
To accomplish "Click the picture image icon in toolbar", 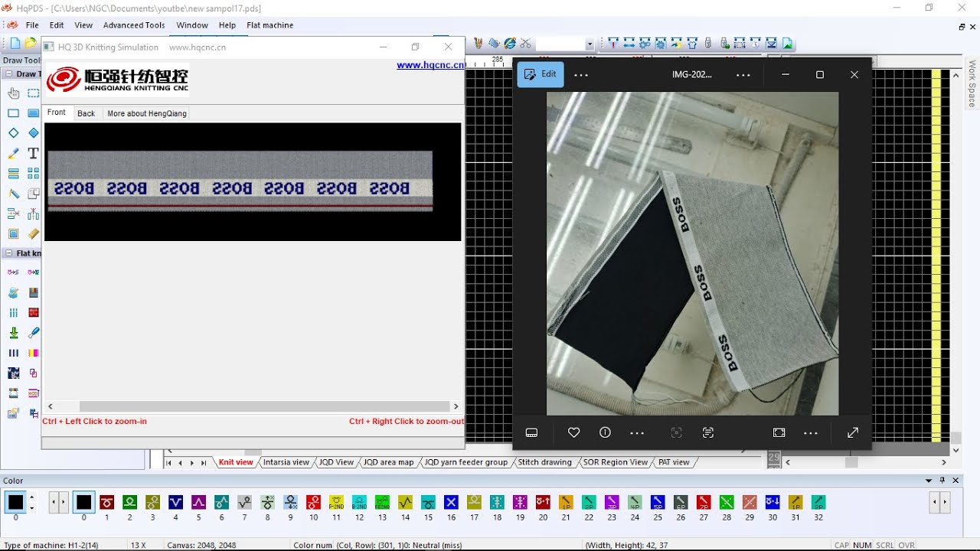I will tap(788, 44).
